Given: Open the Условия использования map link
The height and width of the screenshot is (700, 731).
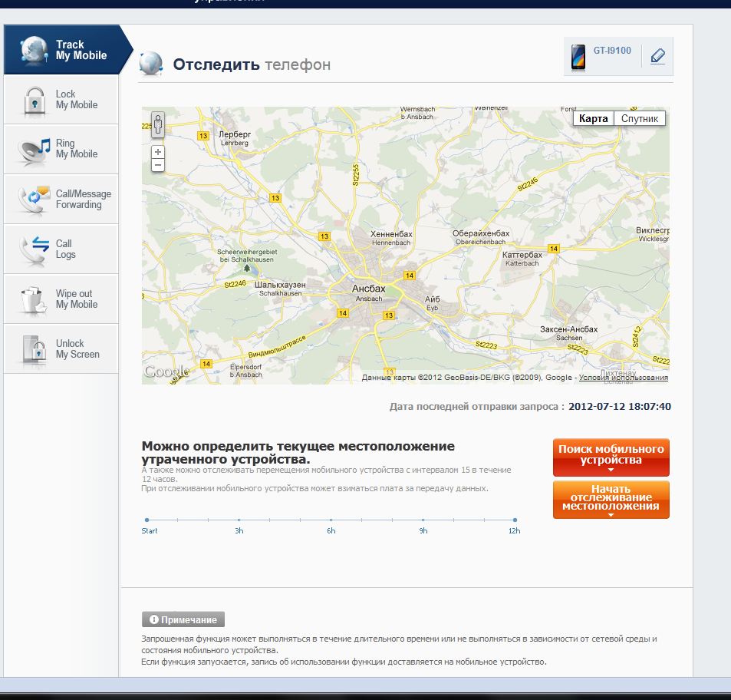Looking at the screenshot, I should point(624,378).
